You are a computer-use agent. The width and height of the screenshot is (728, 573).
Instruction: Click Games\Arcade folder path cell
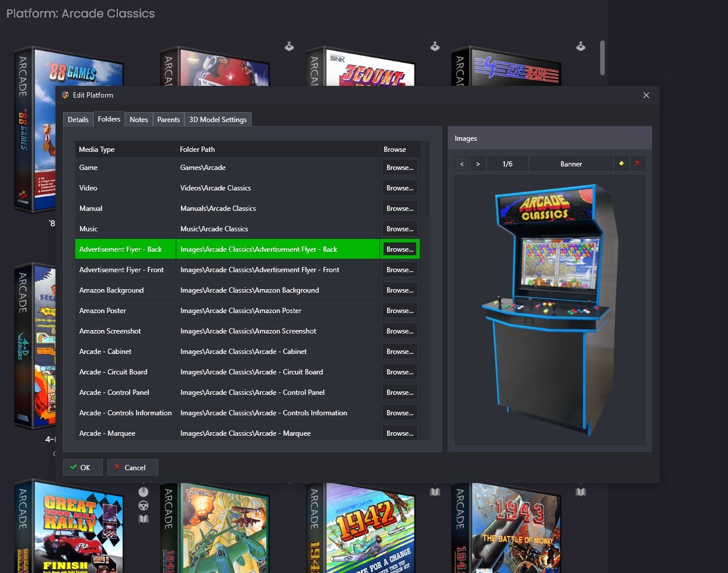(278, 168)
